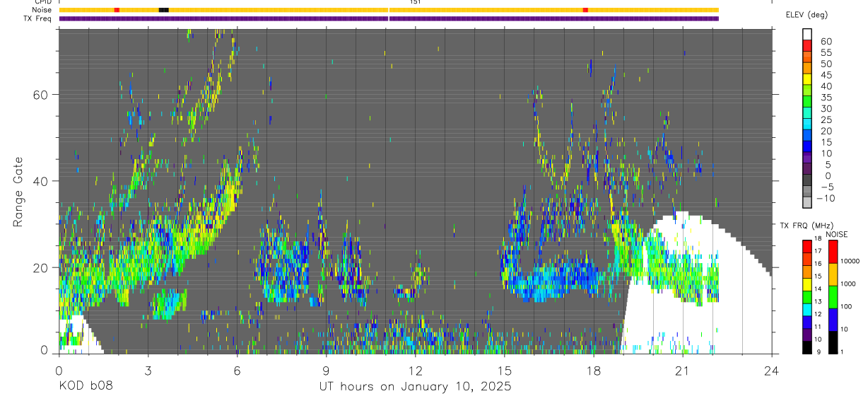Click UT hour tick label "15" on time axis
The image size is (868, 401).
505,371
